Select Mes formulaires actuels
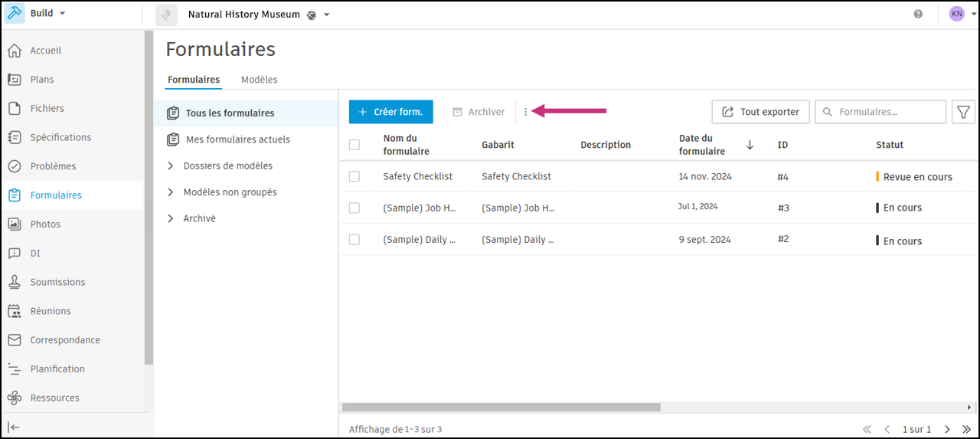Image resolution: width=980 pixels, height=439 pixels. (237, 139)
